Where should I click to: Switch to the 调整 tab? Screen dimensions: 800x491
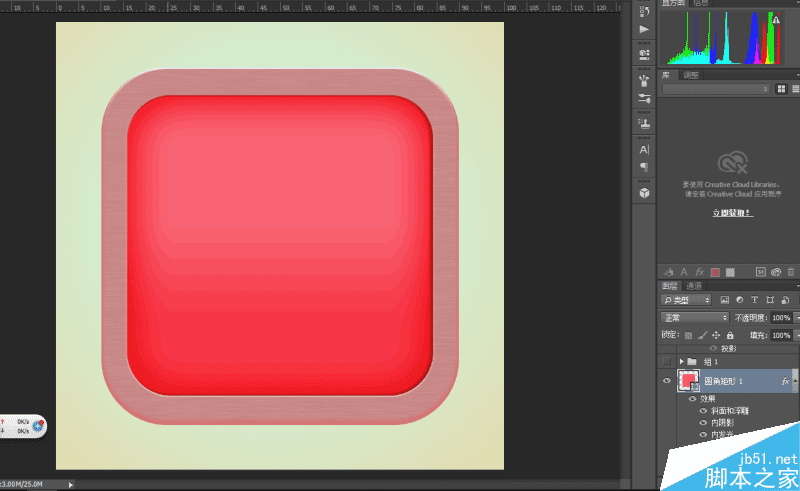pyautogui.click(x=691, y=75)
